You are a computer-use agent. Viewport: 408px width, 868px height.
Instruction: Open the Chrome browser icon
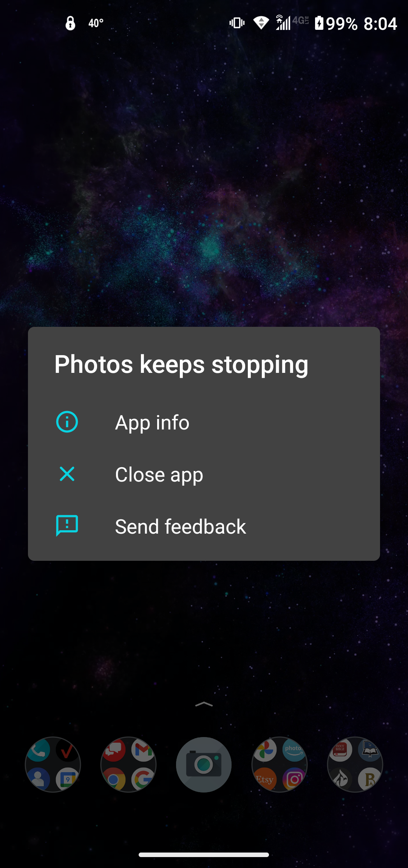coord(114,779)
